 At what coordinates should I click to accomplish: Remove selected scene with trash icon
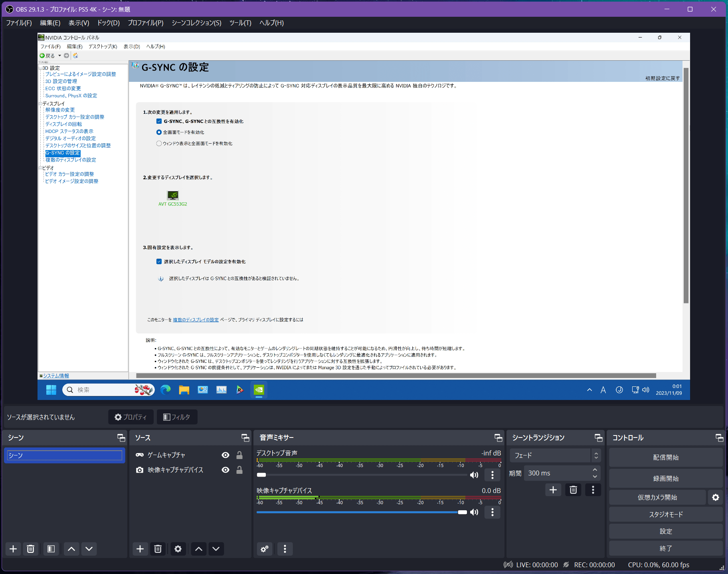[30, 549]
